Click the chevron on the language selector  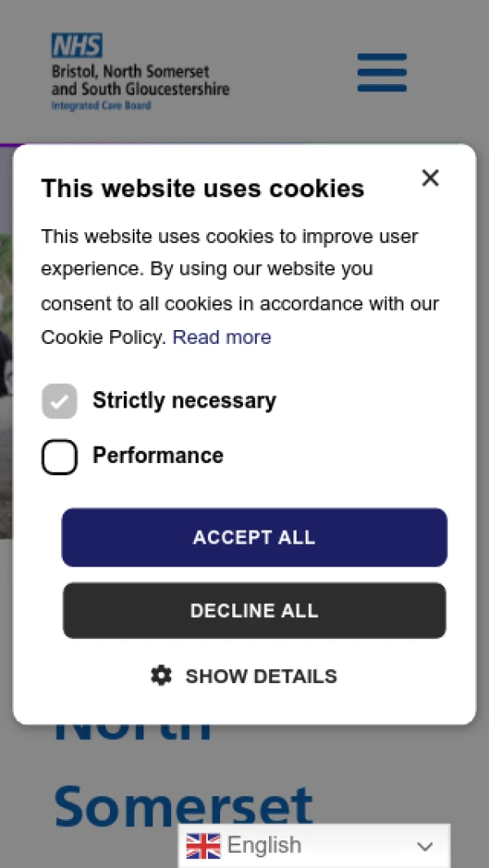425,847
